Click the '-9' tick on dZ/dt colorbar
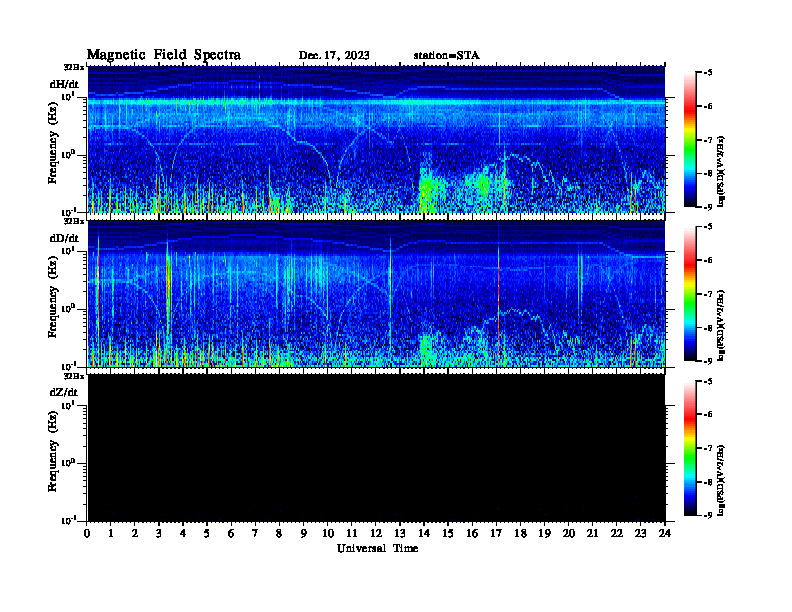This screenshot has height=612, width=792. [x=708, y=515]
